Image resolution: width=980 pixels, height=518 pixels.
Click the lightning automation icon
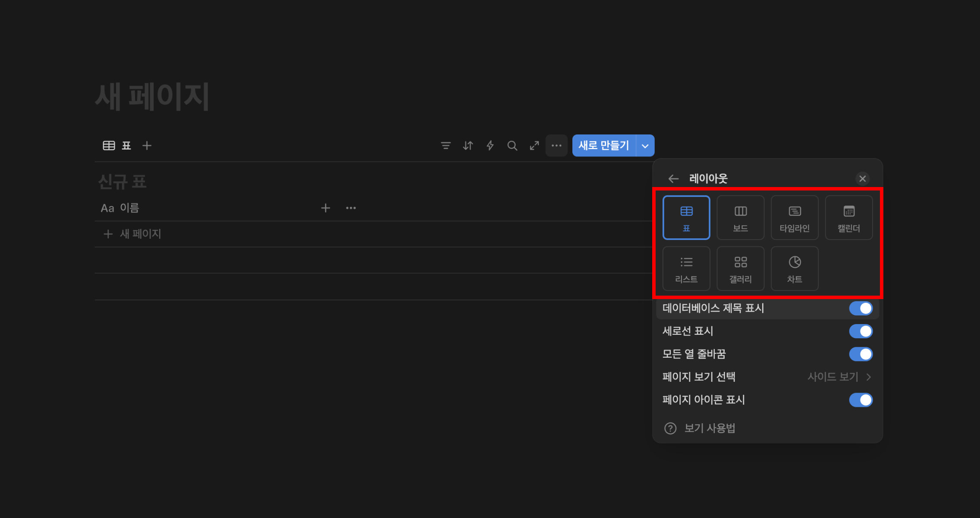point(490,146)
